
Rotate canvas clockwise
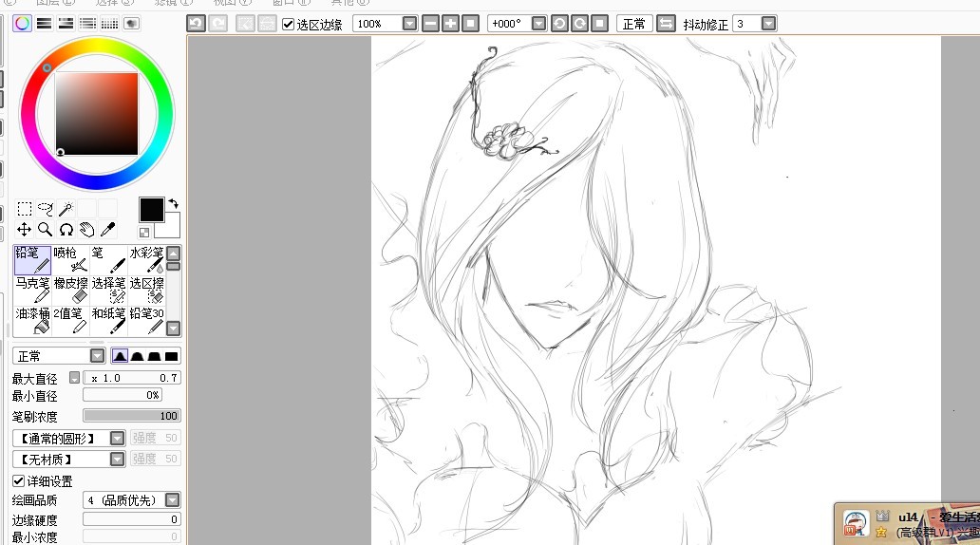coord(579,24)
